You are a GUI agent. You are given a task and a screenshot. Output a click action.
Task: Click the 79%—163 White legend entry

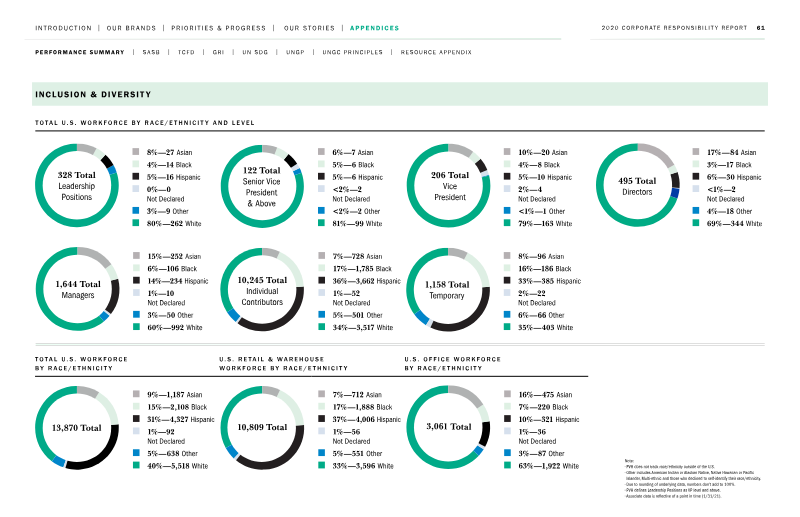[545, 223]
